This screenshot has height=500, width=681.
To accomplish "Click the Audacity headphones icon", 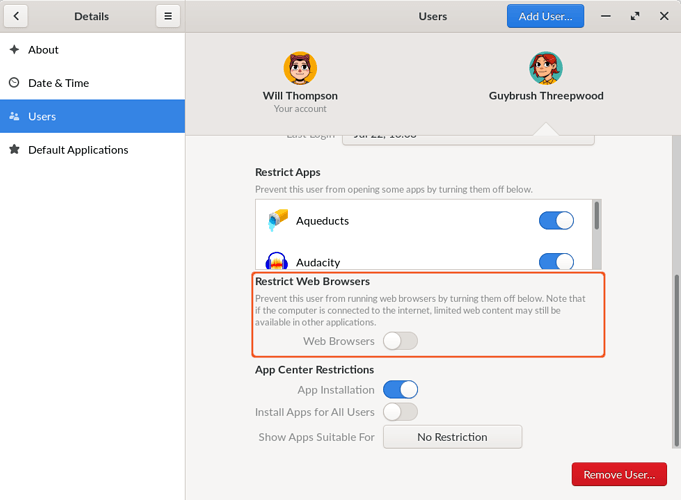I will click(278, 261).
